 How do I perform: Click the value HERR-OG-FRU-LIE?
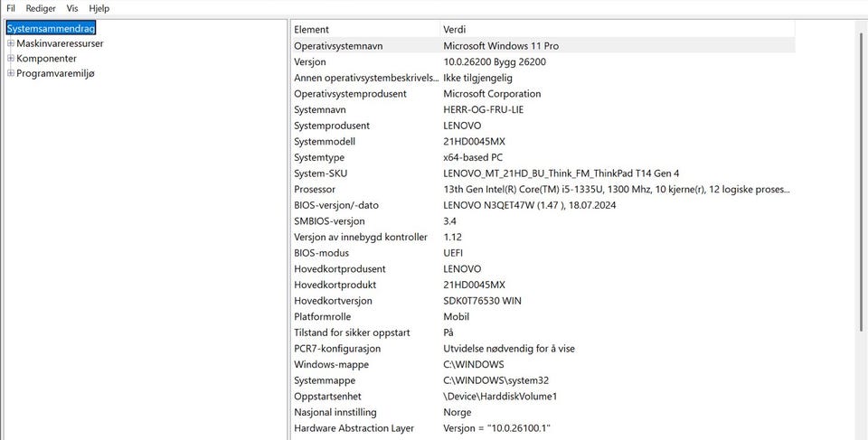pyautogui.click(x=483, y=109)
